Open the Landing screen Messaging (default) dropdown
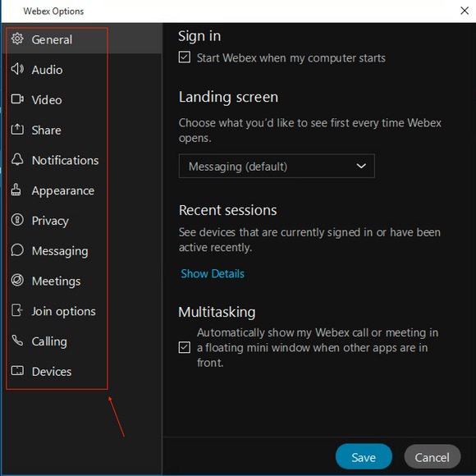This screenshot has height=476, width=476. (x=277, y=166)
